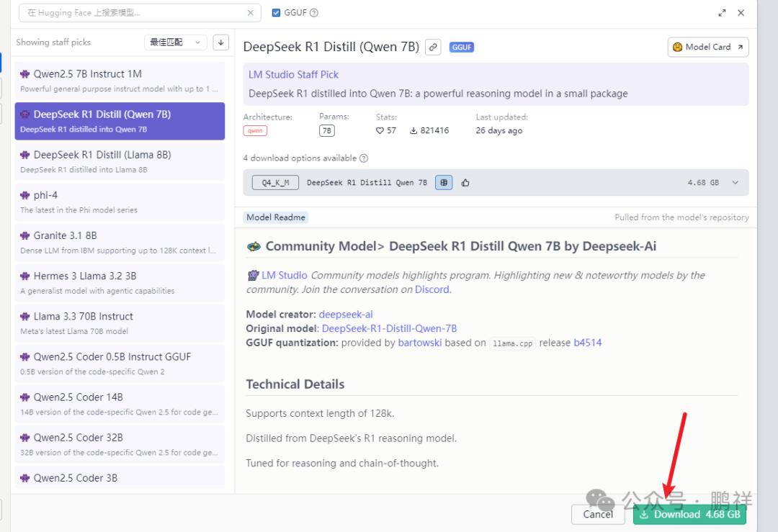
Task: Select Qwen2.5 Coder 0.5B Instruct GGUF
Action: (120, 364)
